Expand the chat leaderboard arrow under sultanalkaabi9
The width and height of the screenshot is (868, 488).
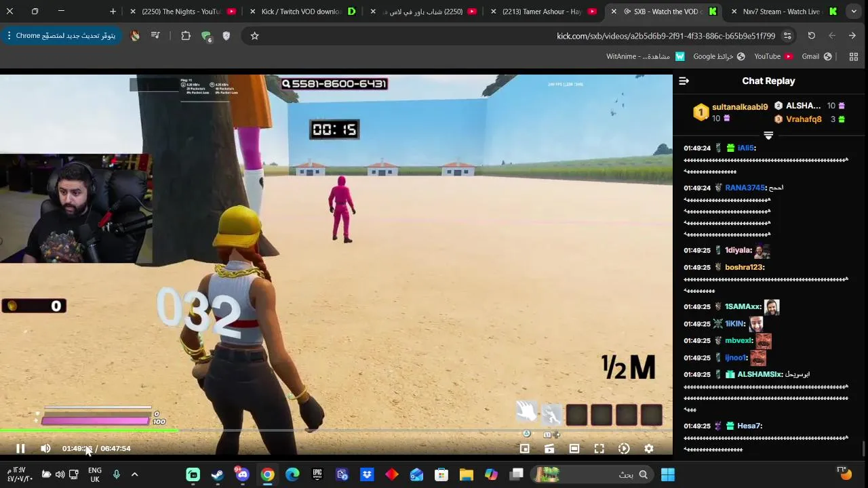tap(768, 136)
